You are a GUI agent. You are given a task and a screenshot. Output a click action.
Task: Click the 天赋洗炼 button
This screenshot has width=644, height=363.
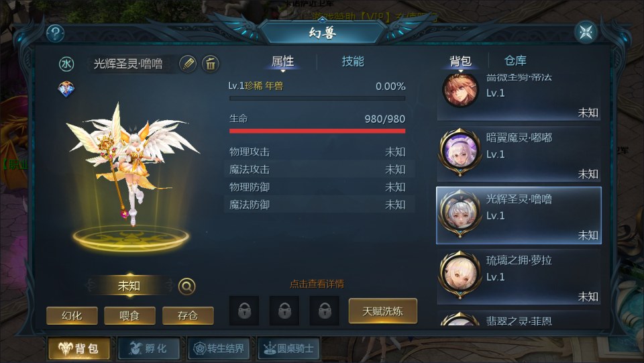tap(383, 311)
